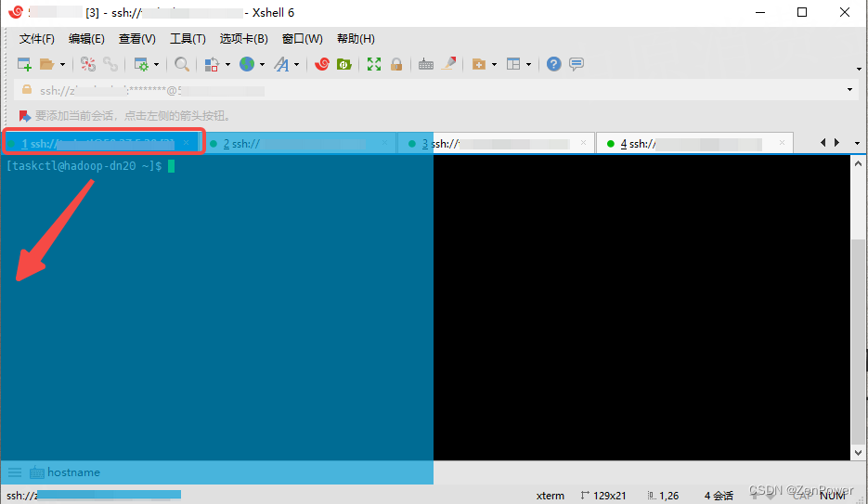Close session tab 1
868x504 pixels.
[186, 143]
